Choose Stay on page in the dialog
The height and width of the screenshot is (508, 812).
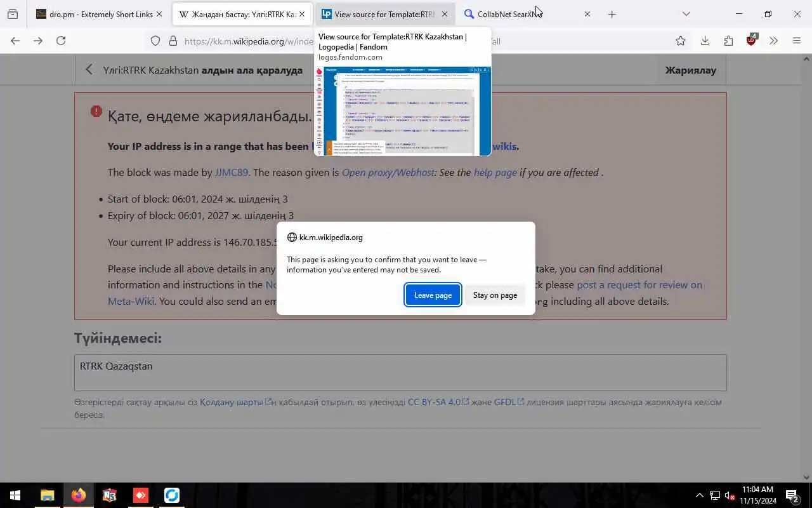click(x=495, y=295)
